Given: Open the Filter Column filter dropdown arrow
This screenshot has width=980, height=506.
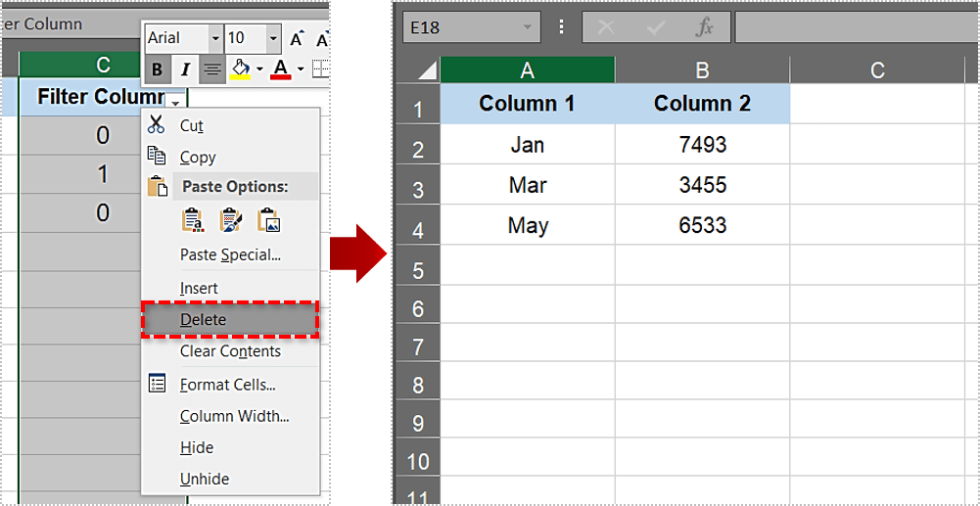Looking at the screenshot, I should tap(175, 102).
